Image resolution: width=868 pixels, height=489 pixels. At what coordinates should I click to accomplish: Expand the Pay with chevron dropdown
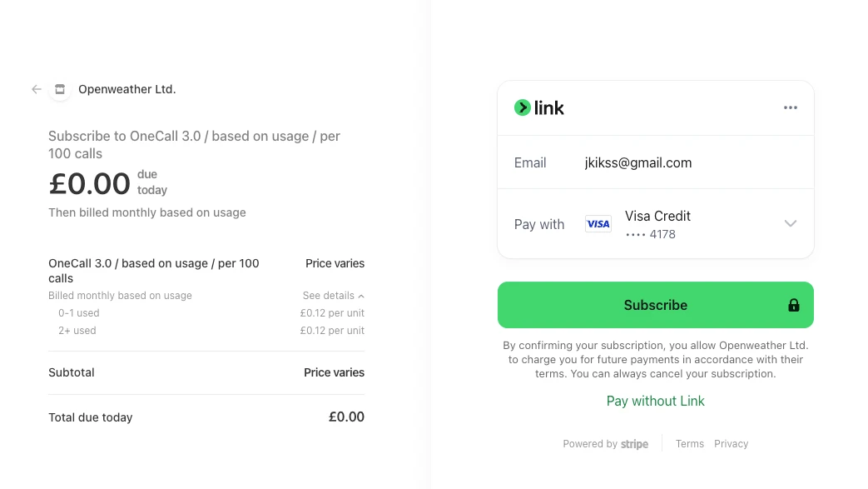790,223
